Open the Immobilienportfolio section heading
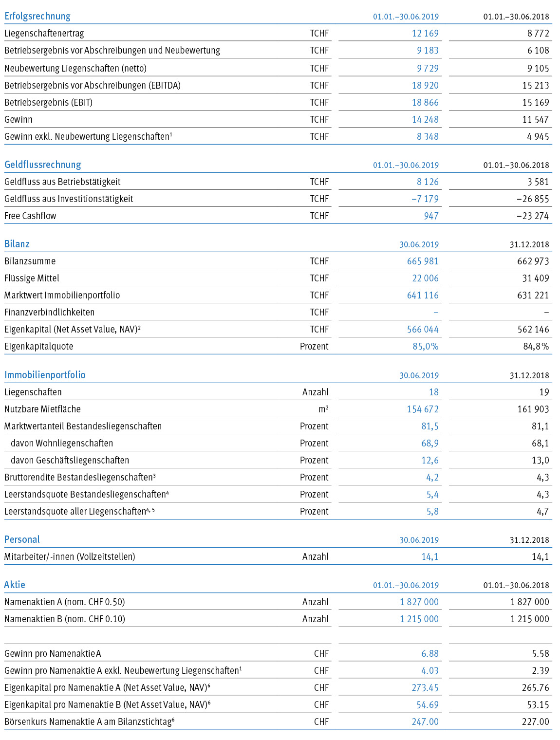This screenshot has height=740, width=560. pyautogui.click(x=45, y=375)
